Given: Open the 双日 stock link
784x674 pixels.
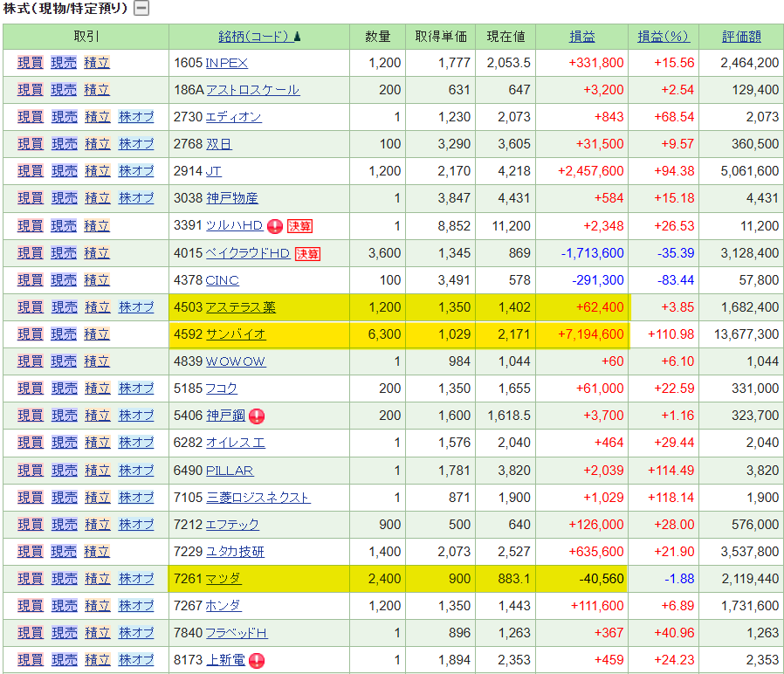Looking at the screenshot, I should pos(219,144).
